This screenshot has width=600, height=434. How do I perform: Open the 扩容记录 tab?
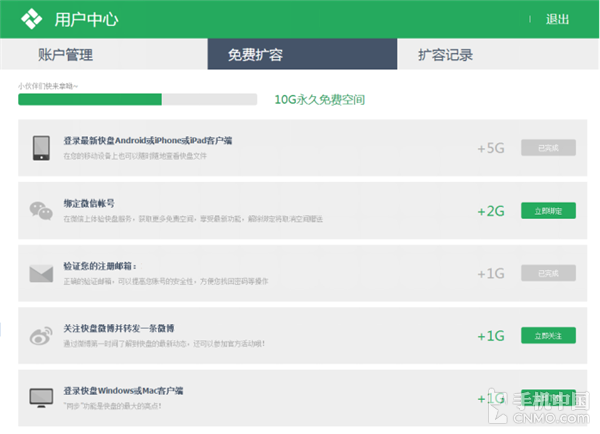coord(446,55)
